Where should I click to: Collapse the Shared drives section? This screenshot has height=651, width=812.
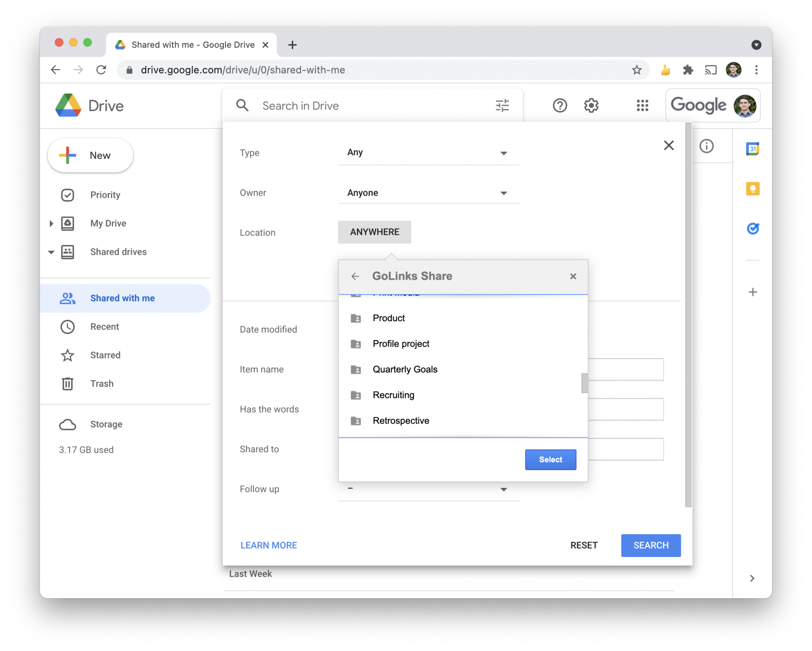51,252
